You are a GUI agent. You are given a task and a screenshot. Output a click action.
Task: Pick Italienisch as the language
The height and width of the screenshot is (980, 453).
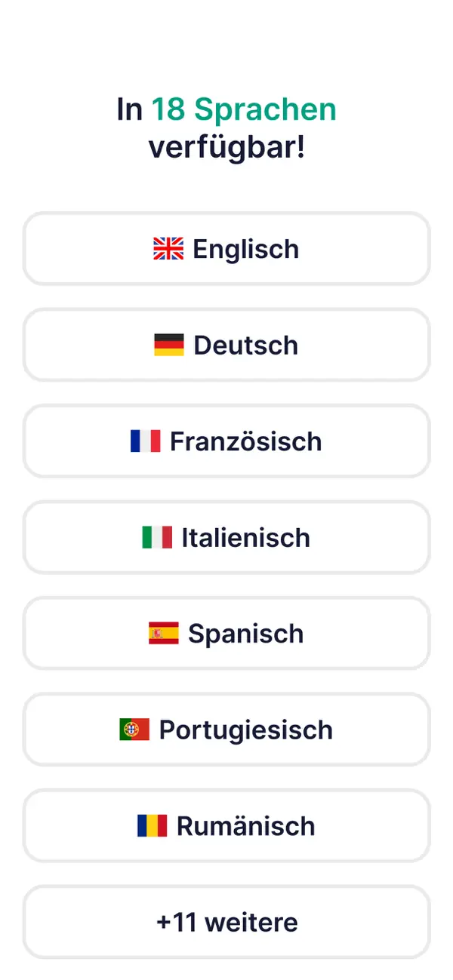click(x=226, y=537)
